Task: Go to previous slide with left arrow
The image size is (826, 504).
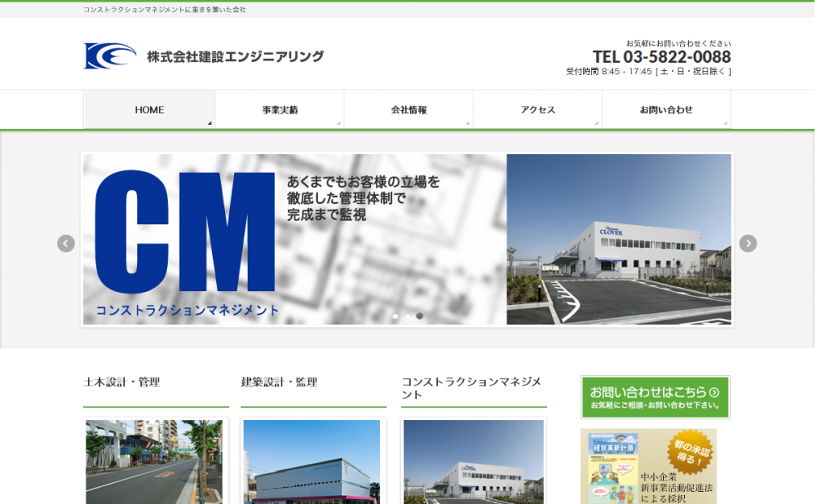Action: tap(66, 244)
